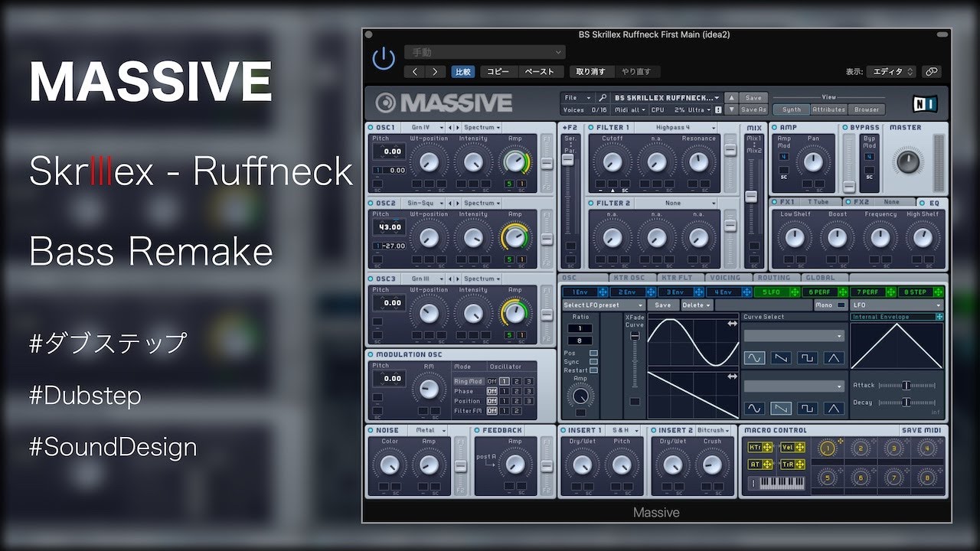
Task: Open the 6 PERF modulation tab
Action: coord(826,292)
